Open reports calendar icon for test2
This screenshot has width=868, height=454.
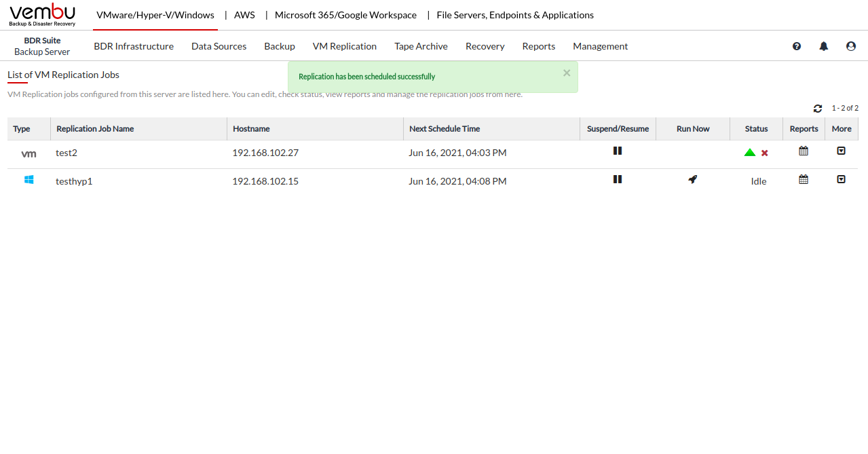point(804,151)
